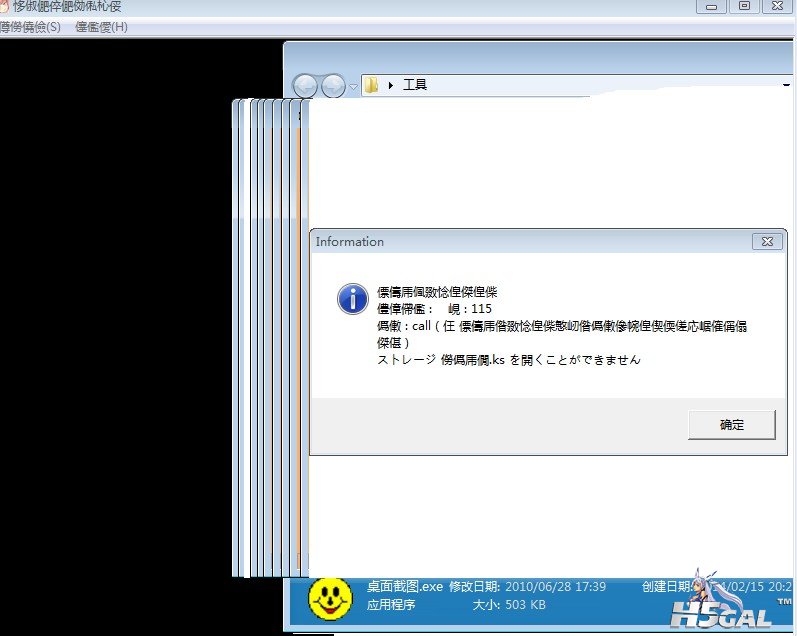Click the blue information icon in dialog
Screen dimensions: 797x636
tap(351, 298)
